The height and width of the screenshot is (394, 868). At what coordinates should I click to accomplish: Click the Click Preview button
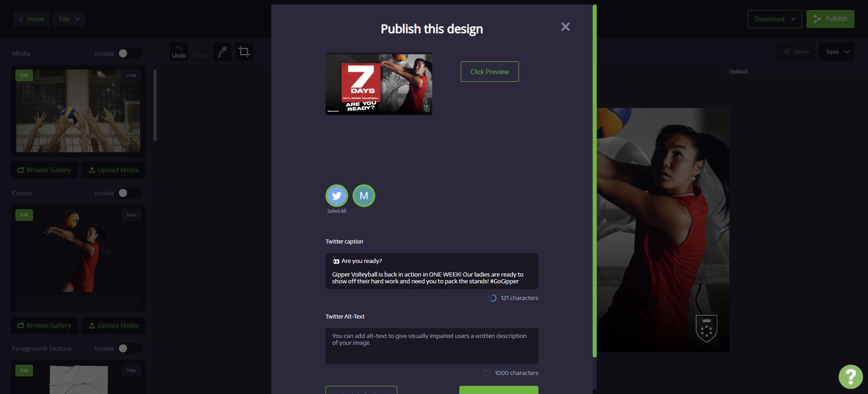[489, 72]
